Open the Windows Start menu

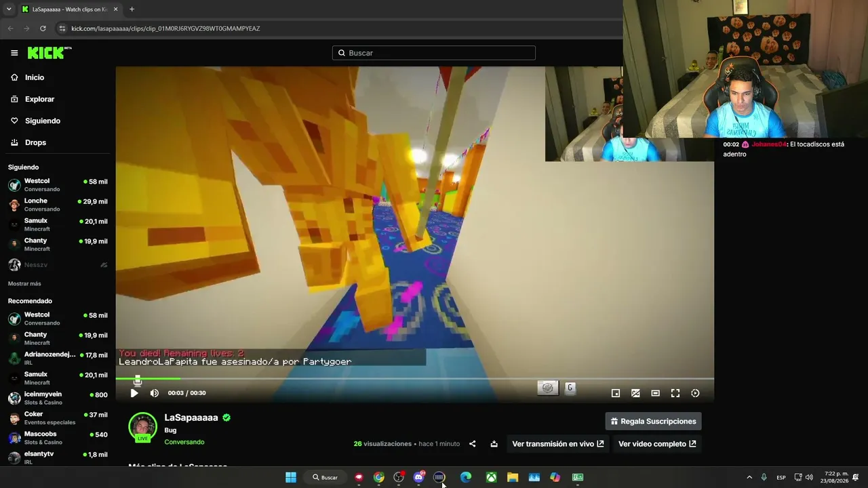coord(291,477)
